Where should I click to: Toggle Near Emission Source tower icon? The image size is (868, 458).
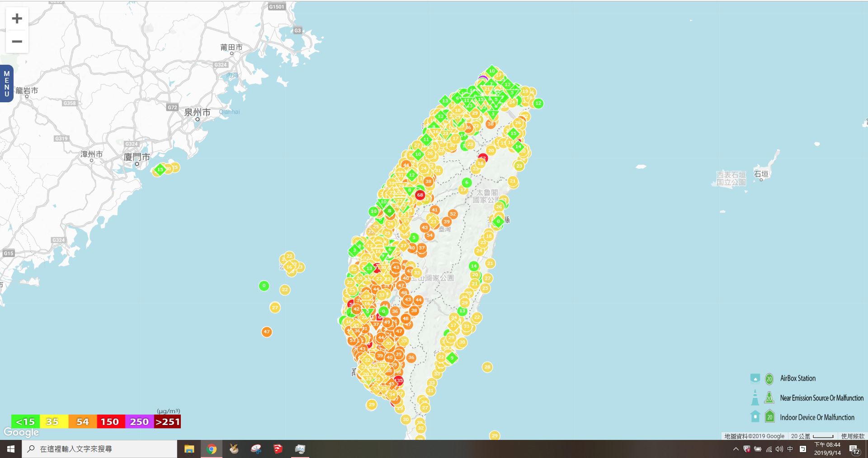pyautogui.click(x=755, y=397)
